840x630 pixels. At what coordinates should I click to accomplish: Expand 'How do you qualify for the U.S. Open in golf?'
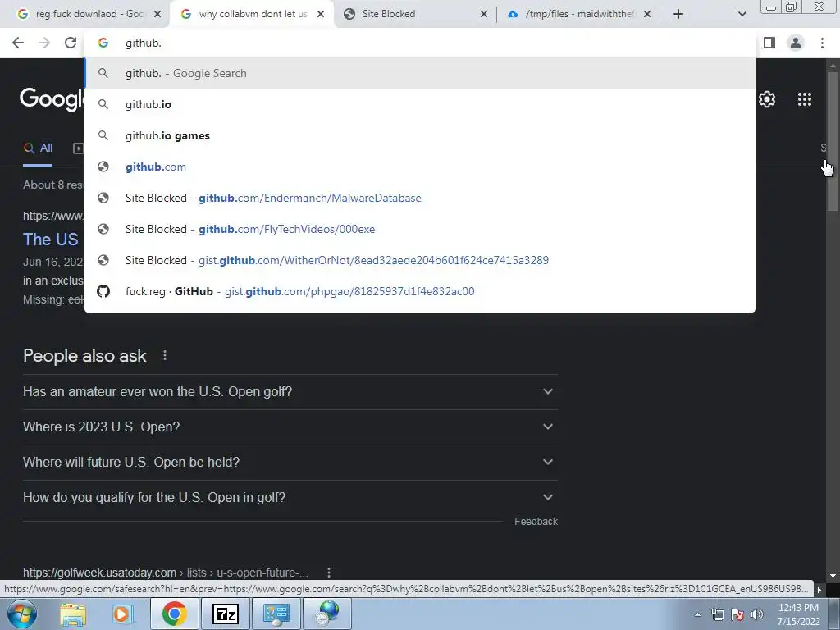(x=290, y=498)
